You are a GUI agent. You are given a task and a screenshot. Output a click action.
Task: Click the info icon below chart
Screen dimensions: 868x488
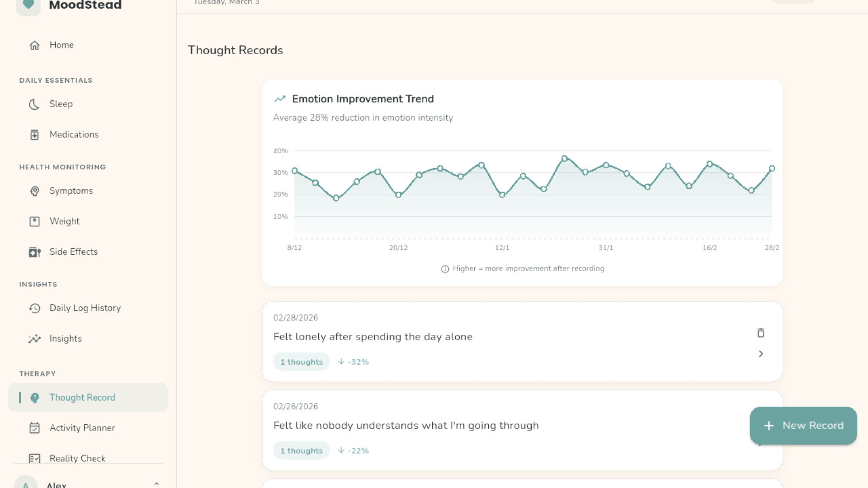445,269
